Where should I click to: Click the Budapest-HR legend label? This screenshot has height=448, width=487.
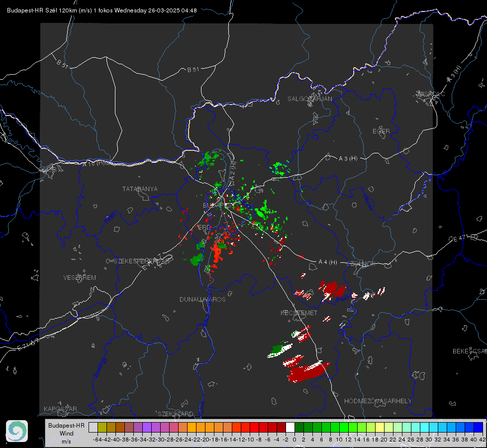coord(66,425)
